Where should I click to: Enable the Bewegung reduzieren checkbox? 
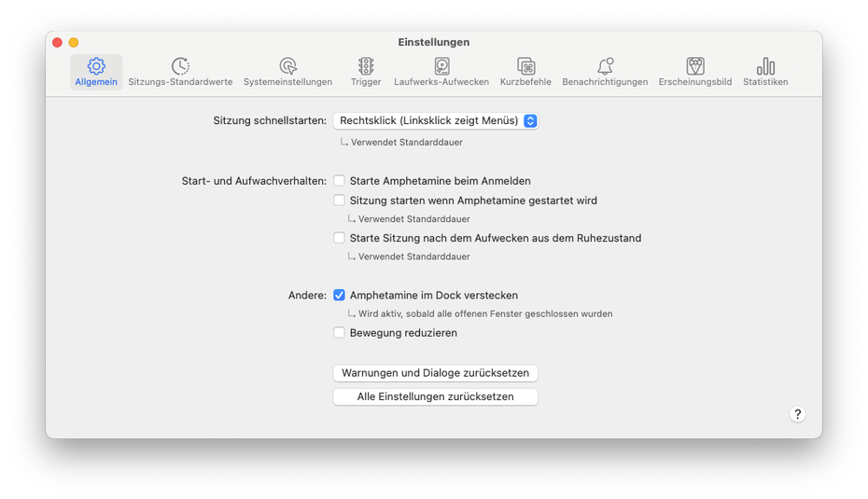pyautogui.click(x=340, y=333)
